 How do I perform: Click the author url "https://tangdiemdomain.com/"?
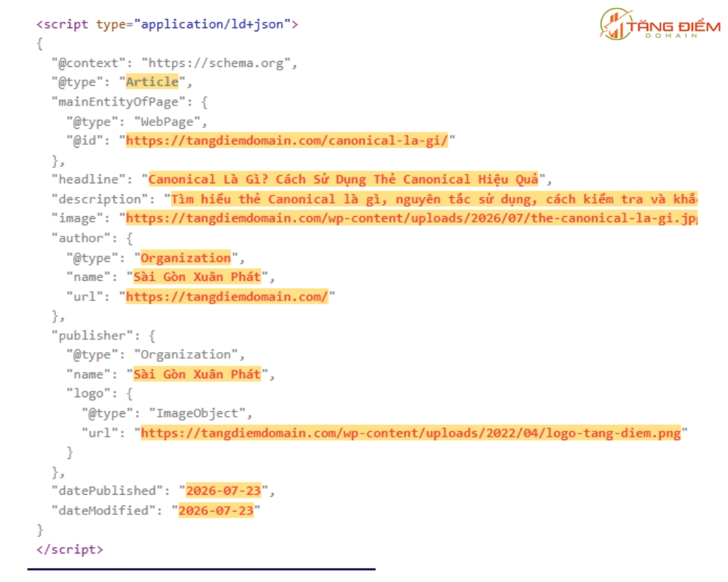point(227,297)
